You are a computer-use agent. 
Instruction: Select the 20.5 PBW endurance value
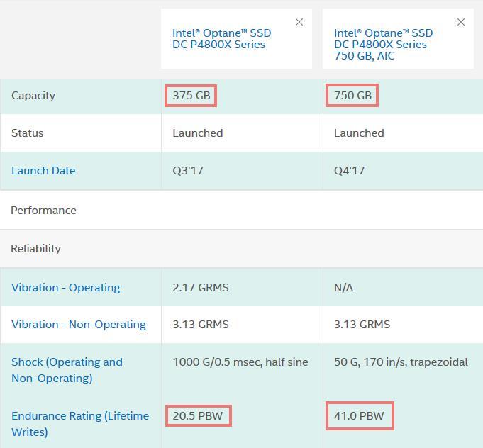pos(197,416)
